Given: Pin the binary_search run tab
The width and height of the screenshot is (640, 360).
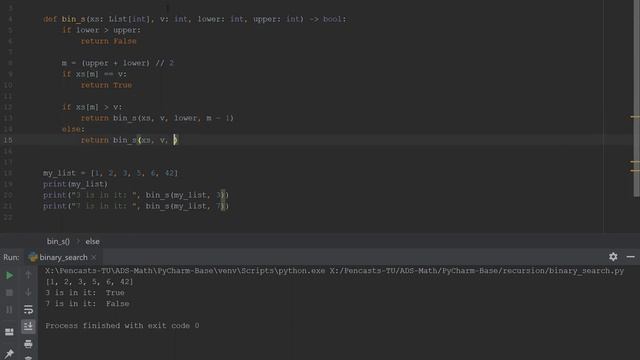Looking at the screenshot, I should point(9,353).
